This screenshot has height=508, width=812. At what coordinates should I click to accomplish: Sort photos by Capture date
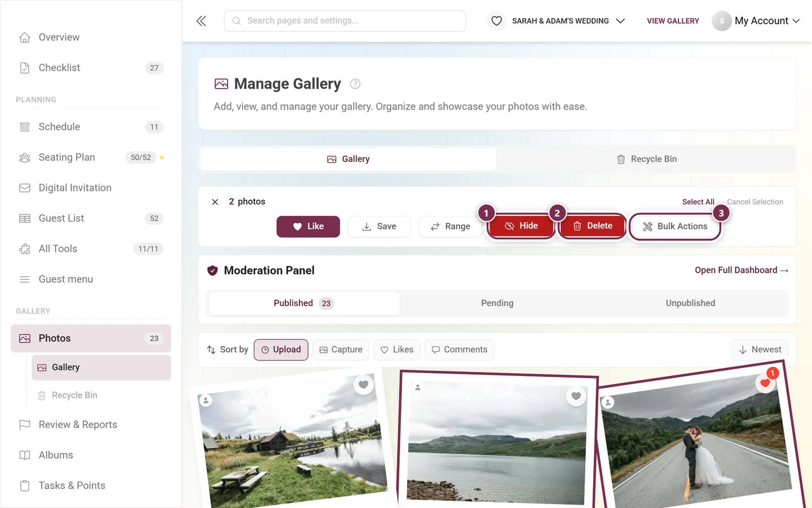point(341,350)
